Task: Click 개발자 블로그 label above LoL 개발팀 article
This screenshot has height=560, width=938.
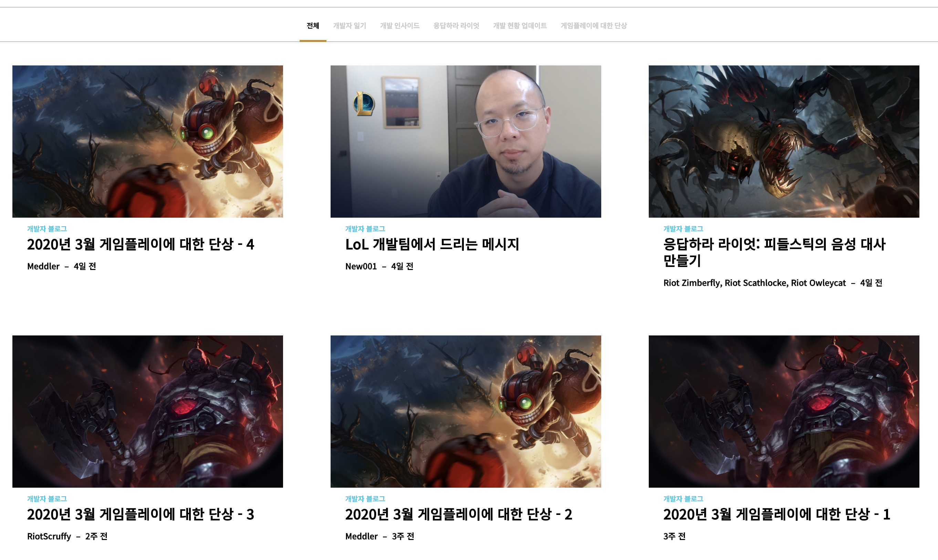Action: pyautogui.click(x=365, y=229)
